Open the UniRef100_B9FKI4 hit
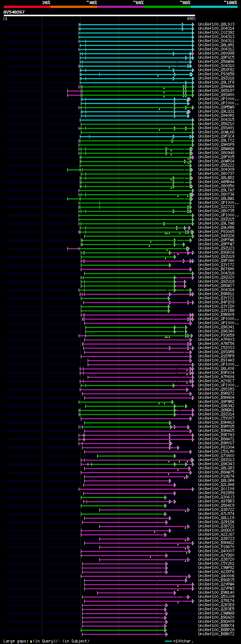The width and height of the screenshot is (241, 644). (217, 373)
